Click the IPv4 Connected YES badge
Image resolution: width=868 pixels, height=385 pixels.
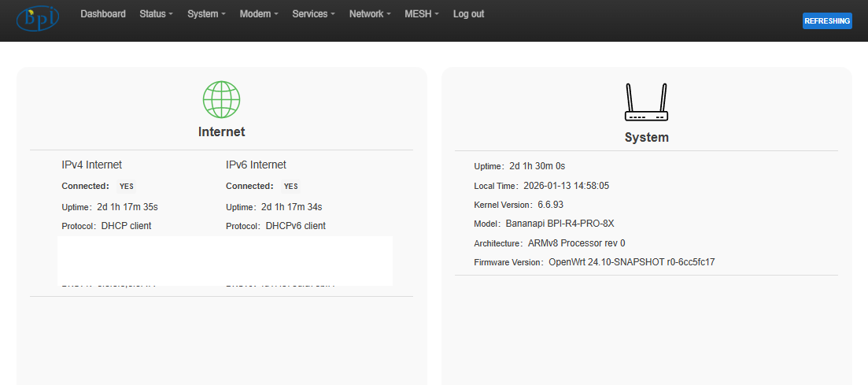point(126,187)
